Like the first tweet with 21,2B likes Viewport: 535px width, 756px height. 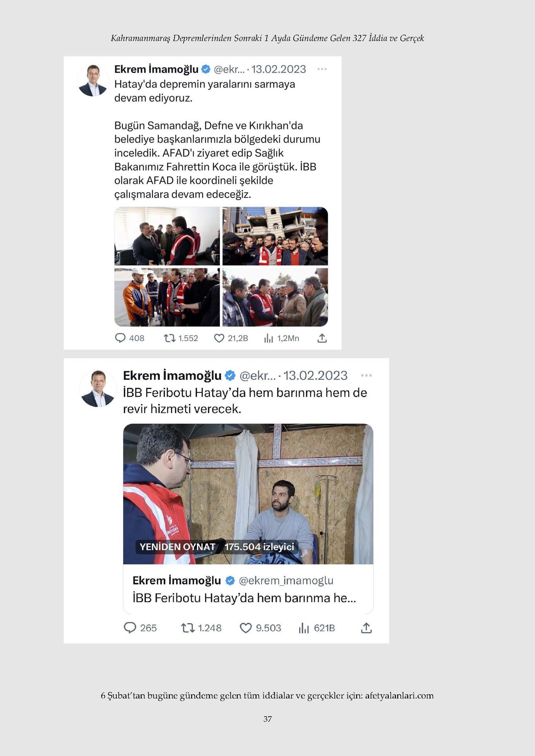click(219, 338)
